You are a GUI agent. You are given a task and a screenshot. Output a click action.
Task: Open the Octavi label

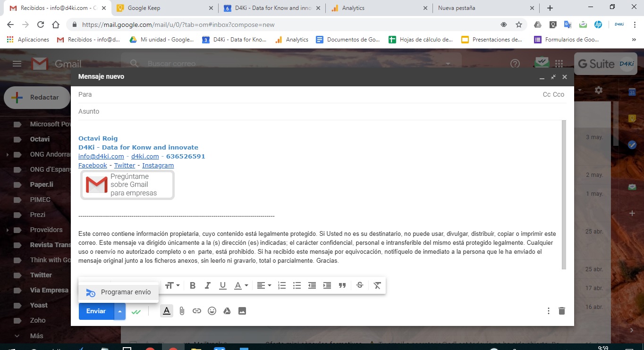pyautogui.click(x=40, y=139)
